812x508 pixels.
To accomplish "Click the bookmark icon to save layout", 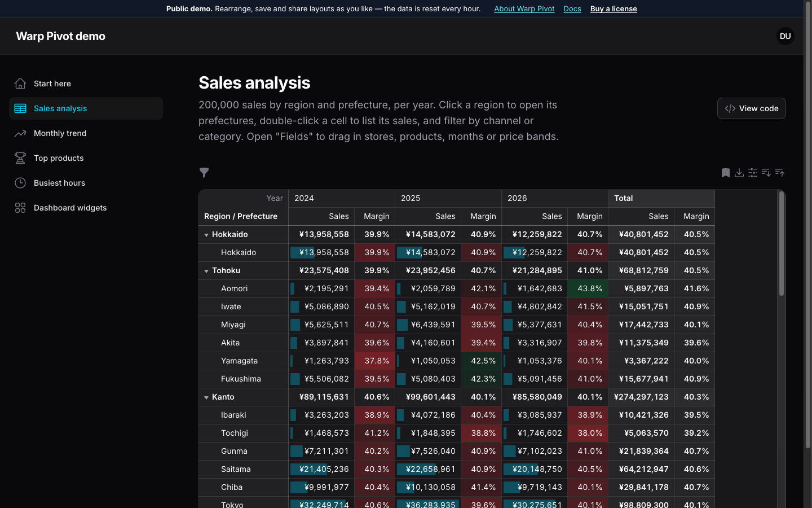I will 726,173.
